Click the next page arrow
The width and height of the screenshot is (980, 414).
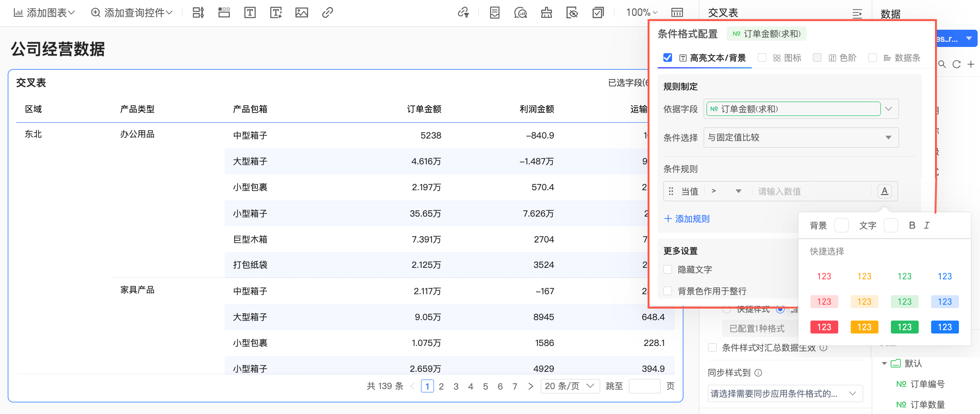[x=531, y=386]
